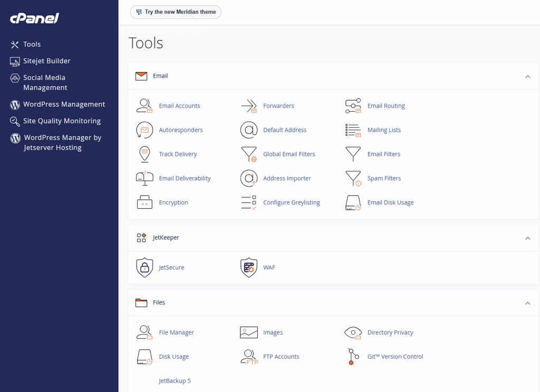Click the Directory Privacy link
Screen dimensions: 540x392
(x=390, y=332)
